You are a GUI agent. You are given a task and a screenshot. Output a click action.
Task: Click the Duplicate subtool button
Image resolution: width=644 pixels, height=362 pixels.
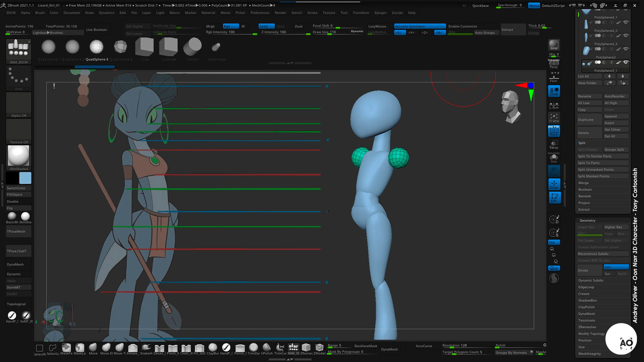589,120
